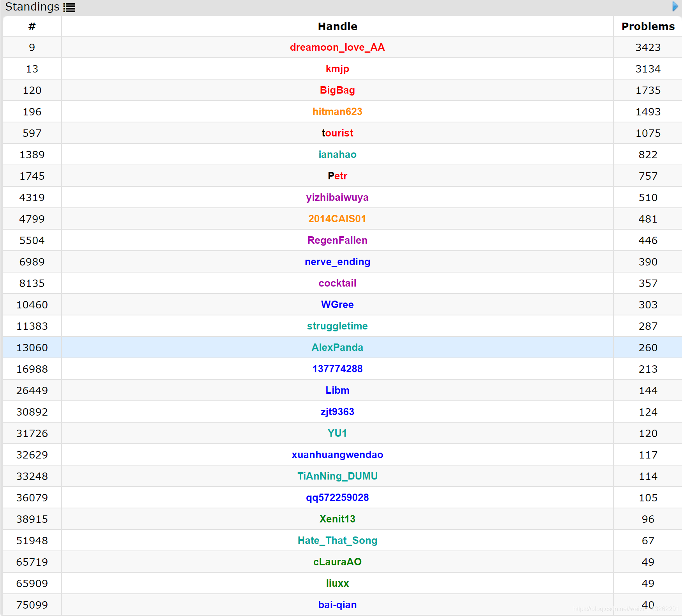Image resolution: width=682 pixels, height=616 pixels.
Task: Select problems count 3423
Action: [x=648, y=48]
